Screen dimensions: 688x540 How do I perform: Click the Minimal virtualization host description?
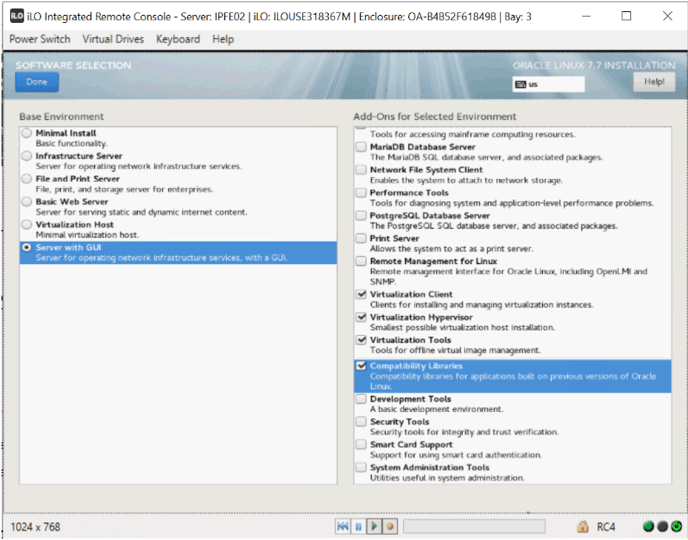(x=87, y=235)
